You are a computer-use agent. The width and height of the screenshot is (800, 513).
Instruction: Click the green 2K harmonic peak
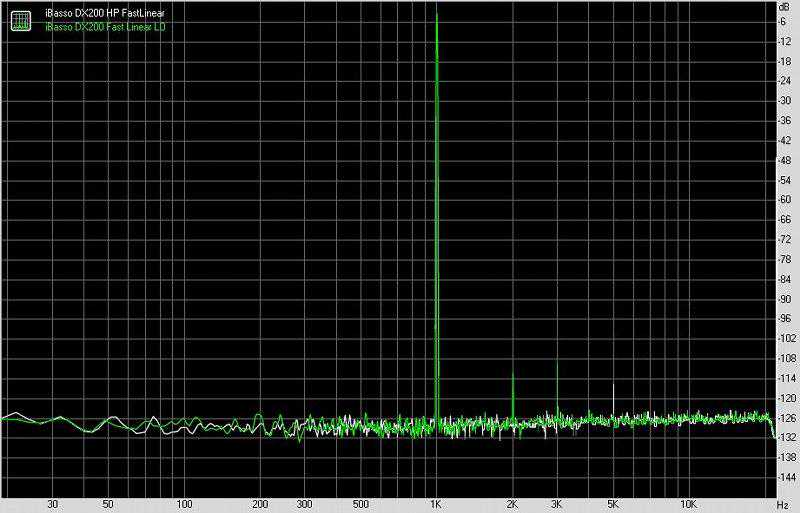(513, 373)
